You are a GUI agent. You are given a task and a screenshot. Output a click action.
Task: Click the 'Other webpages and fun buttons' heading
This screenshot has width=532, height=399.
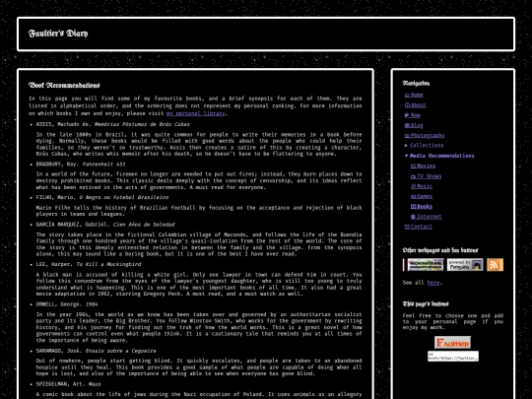click(x=440, y=250)
